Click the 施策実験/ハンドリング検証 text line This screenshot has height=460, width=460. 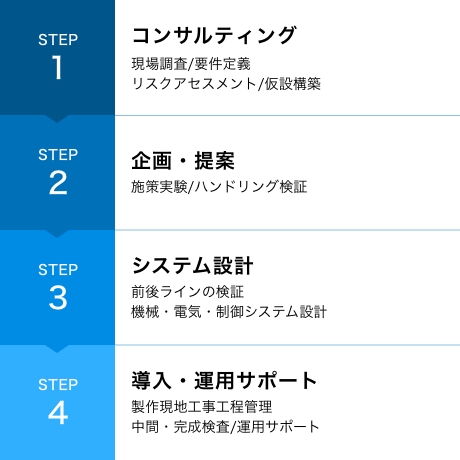219,187
